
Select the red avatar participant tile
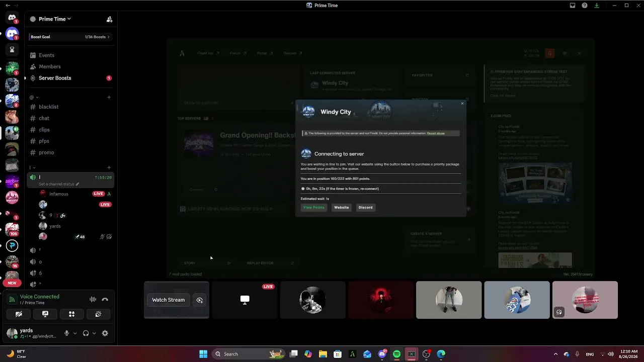click(x=381, y=300)
